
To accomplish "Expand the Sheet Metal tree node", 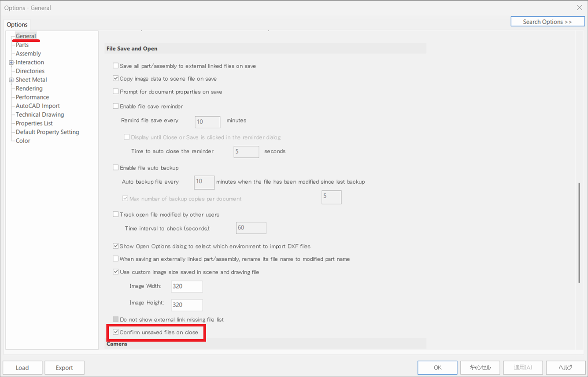I will [x=11, y=80].
